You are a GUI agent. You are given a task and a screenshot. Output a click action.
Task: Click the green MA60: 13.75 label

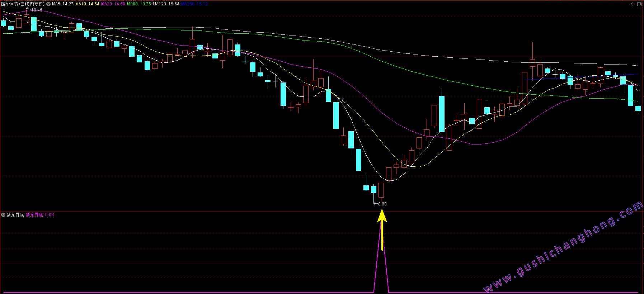click(139, 4)
